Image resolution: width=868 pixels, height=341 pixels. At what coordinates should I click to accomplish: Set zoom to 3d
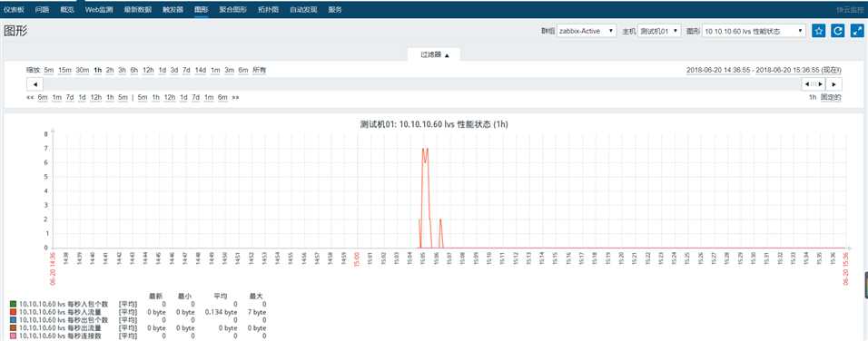[174, 70]
